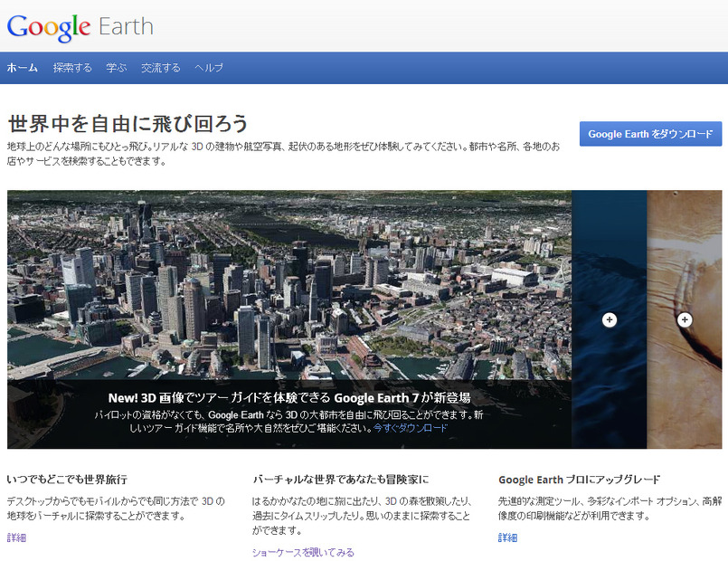Open the 探索する navigation tab
This screenshot has height=561, width=728.
pos(72,68)
